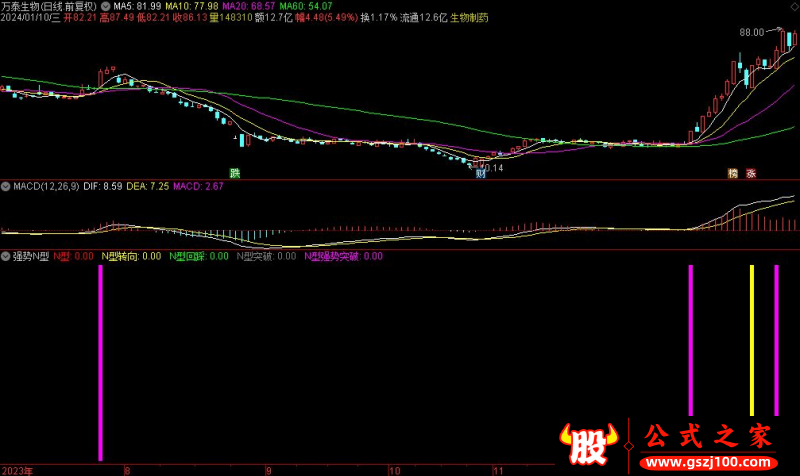Click the 2023年 time axis label
Screen dimensions: 800x476
tap(17, 471)
